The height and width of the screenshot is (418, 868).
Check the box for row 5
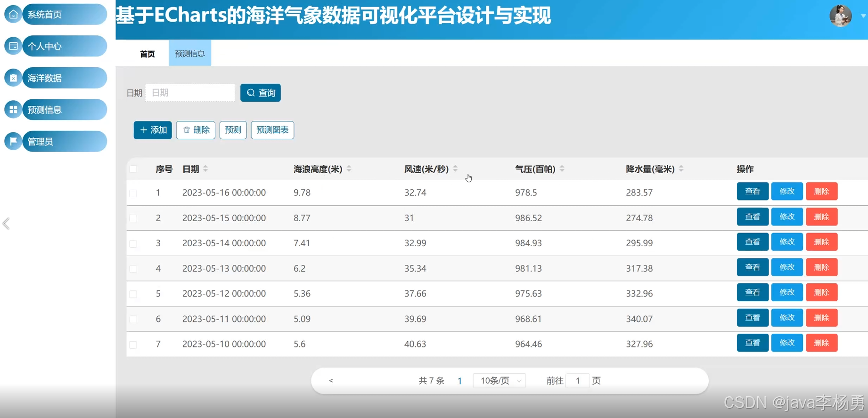[133, 294]
